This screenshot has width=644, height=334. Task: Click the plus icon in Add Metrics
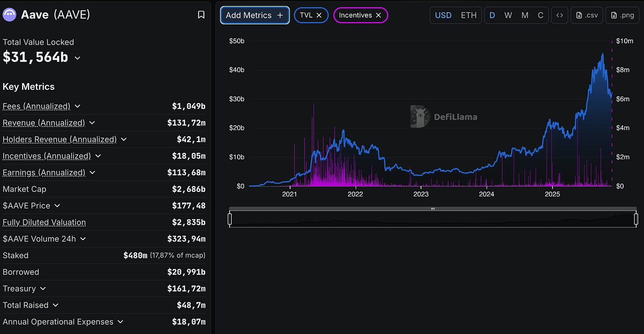point(280,15)
